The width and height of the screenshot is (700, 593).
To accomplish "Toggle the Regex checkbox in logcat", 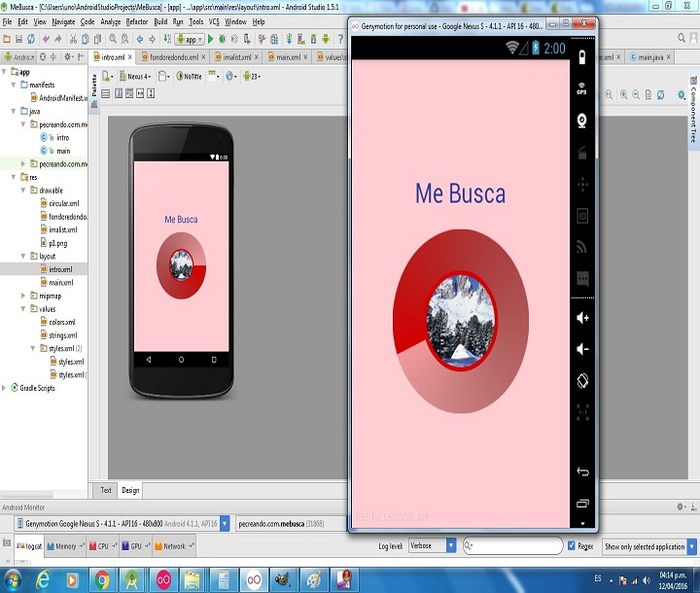I will [x=571, y=545].
